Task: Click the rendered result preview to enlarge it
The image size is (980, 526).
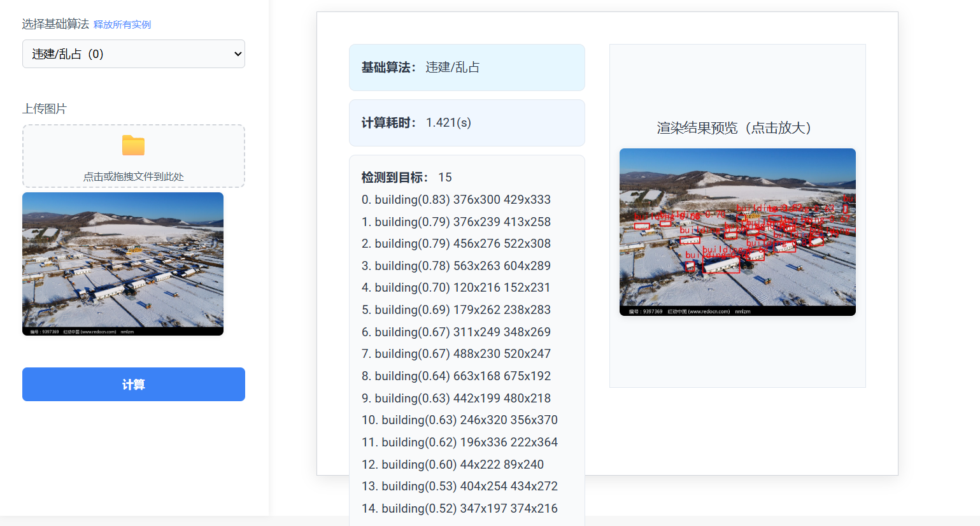Action: click(x=737, y=232)
